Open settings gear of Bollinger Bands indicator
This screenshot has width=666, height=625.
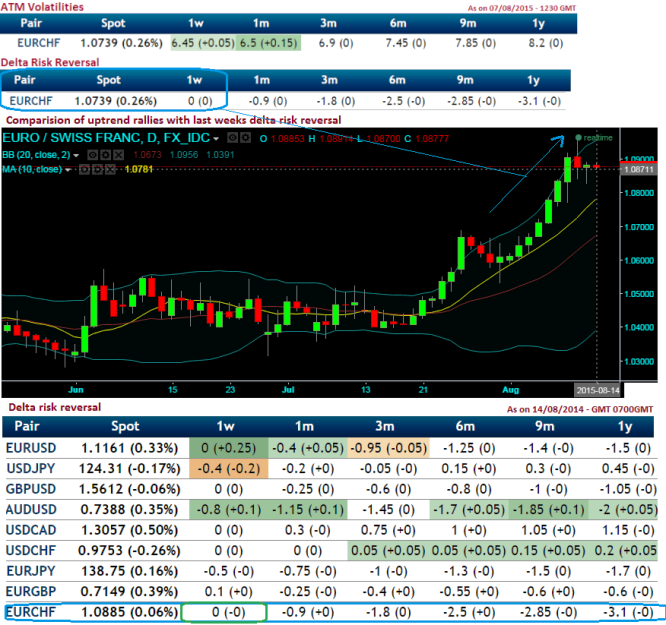tap(104, 155)
